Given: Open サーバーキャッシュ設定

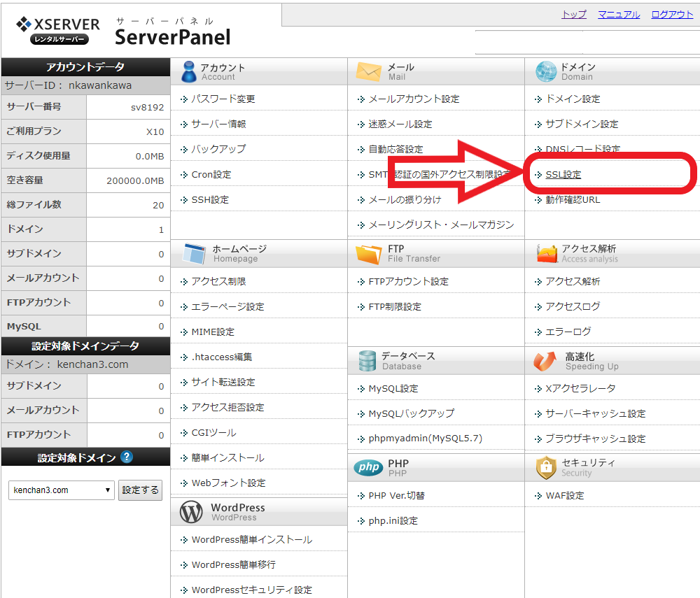Looking at the screenshot, I should pos(596,414).
